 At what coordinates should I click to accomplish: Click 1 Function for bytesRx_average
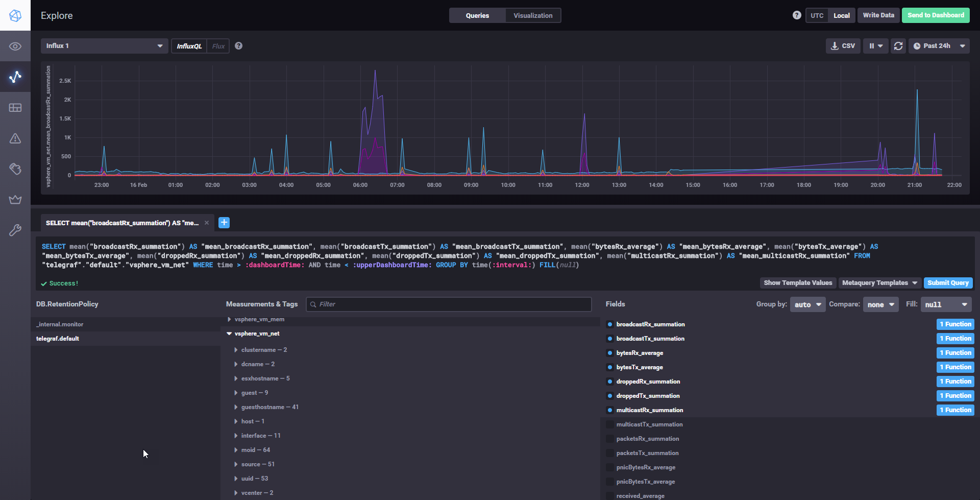pos(955,353)
